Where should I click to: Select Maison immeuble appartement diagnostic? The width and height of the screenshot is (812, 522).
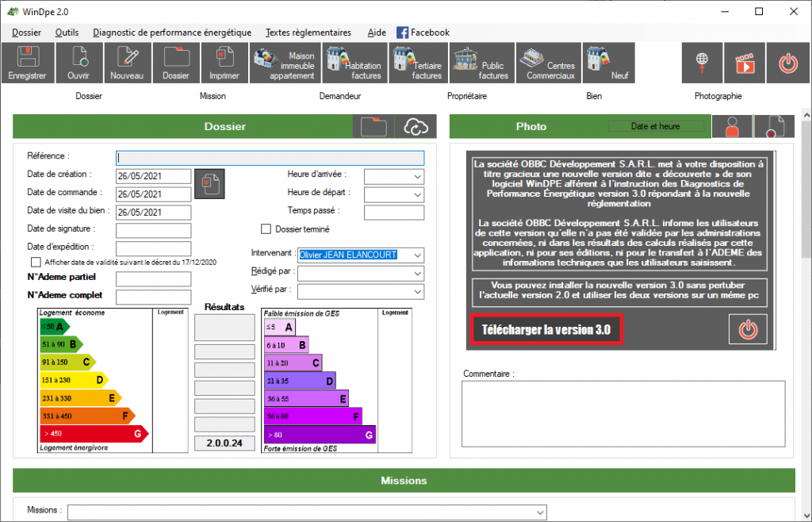click(285, 63)
